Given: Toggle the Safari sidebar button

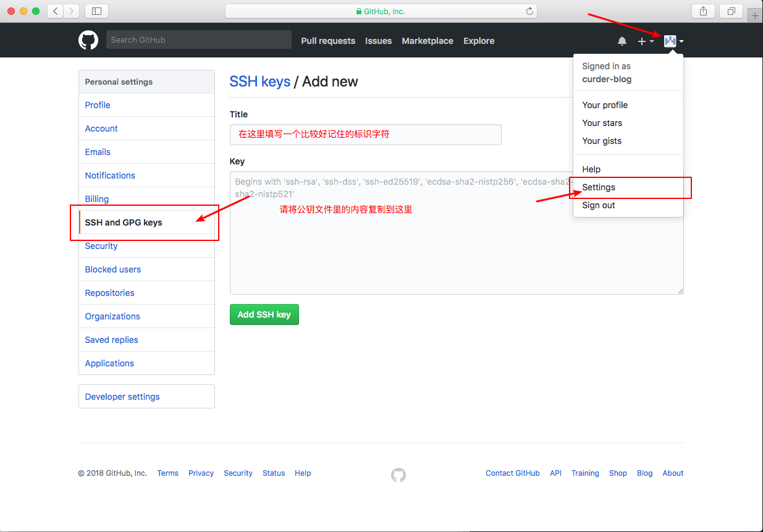Looking at the screenshot, I should tap(96, 11).
